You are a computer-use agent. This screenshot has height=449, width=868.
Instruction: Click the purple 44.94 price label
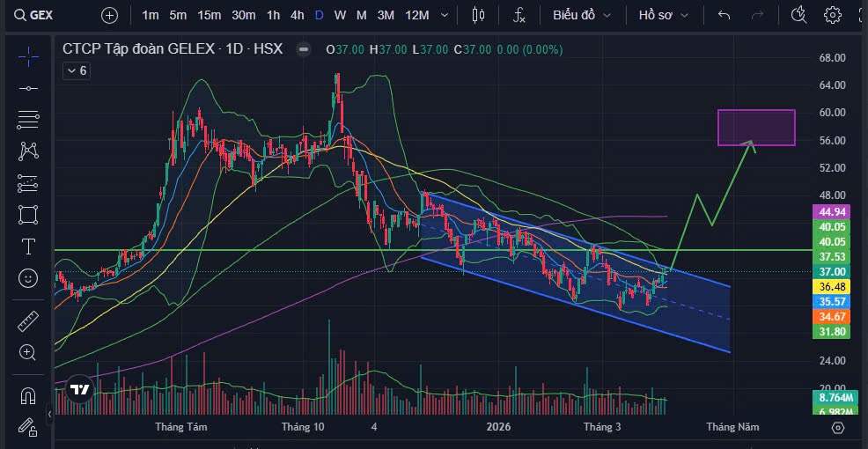point(833,212)
